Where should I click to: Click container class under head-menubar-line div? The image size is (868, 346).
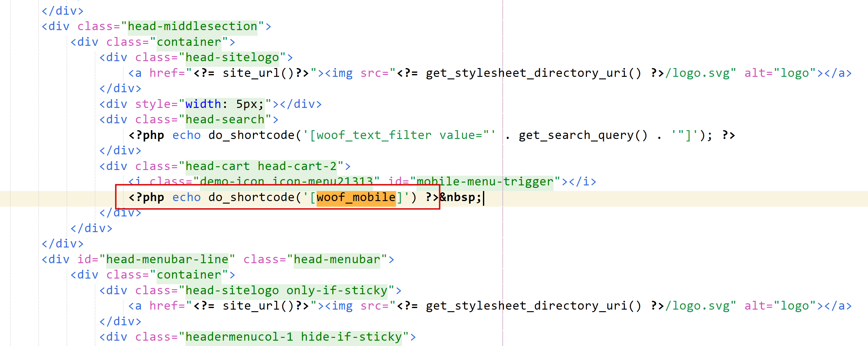coord(189,275)
